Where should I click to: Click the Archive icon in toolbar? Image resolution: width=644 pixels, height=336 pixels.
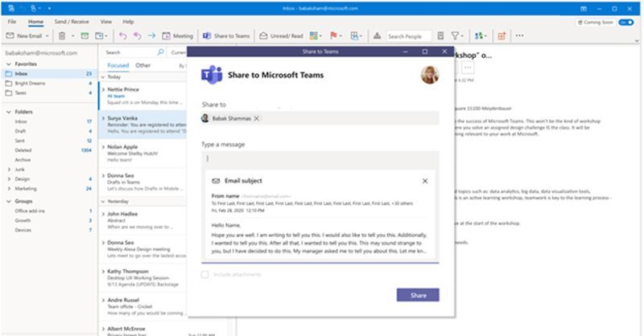[x=85, y=36]
